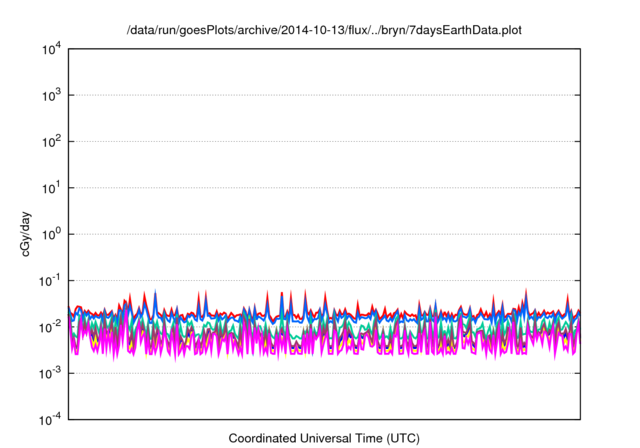Screen dimensions: 640x448
Task: Click the 10^3 y-axis tick label
Action: (51, 96)
